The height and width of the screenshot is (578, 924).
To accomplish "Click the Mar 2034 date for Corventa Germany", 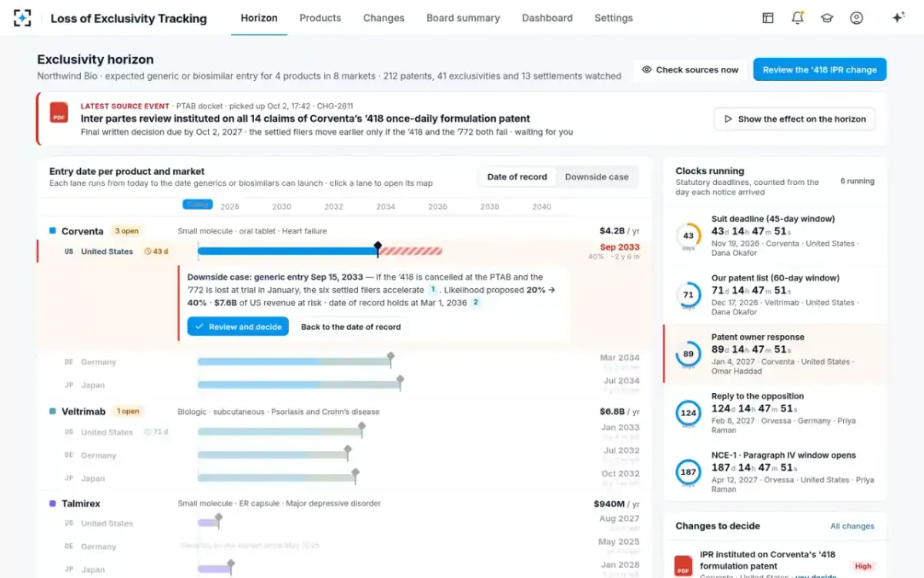I will point(620,358).
